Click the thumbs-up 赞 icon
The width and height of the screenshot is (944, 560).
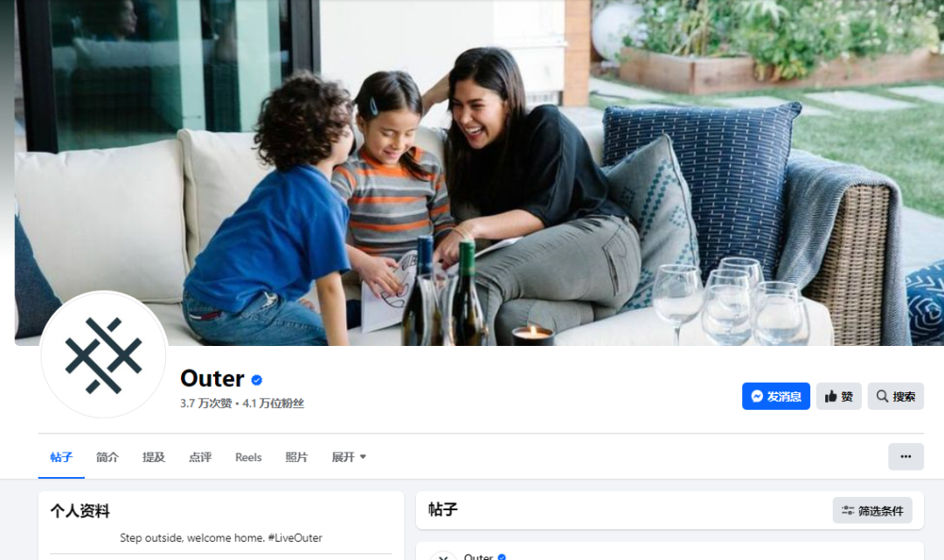point(831,397)
